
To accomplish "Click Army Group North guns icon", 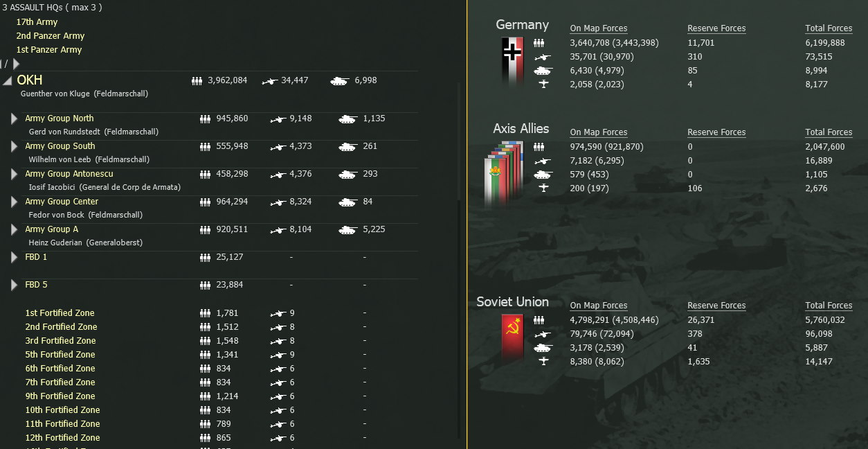I will click(278, 119).
